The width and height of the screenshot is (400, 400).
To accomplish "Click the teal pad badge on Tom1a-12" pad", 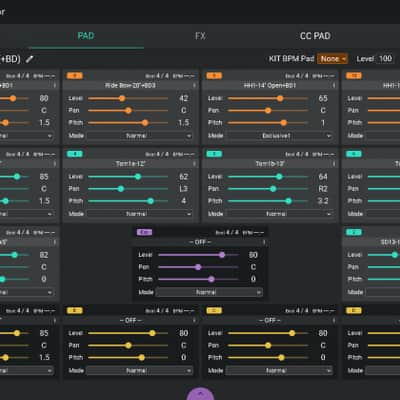I will [x=75, y=154].
